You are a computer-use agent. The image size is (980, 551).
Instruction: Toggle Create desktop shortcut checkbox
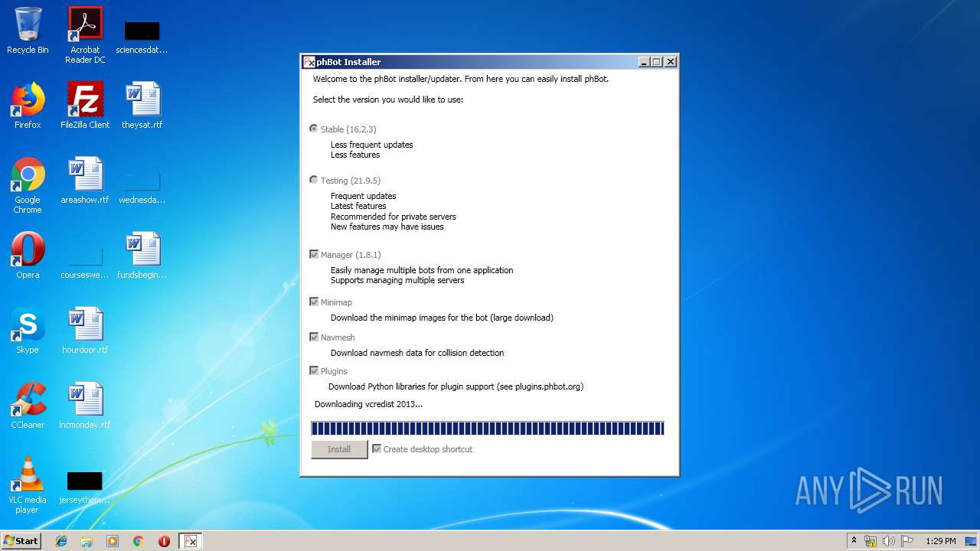pyautogui.click(x=422, y=449)
